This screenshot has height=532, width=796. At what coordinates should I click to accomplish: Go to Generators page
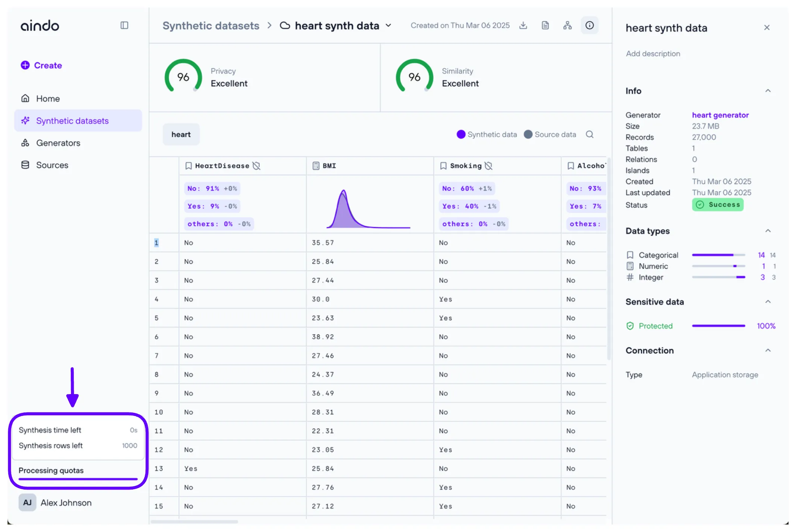pos(58,143)
